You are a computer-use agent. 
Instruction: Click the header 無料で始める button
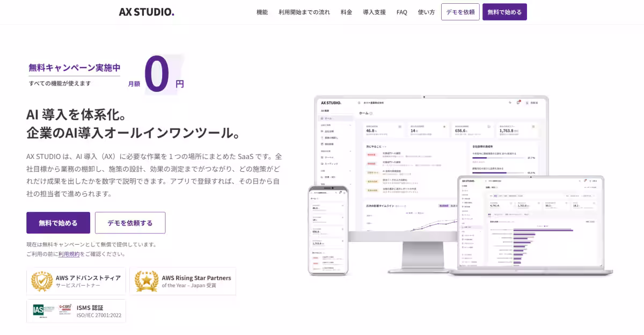(504, 12)
